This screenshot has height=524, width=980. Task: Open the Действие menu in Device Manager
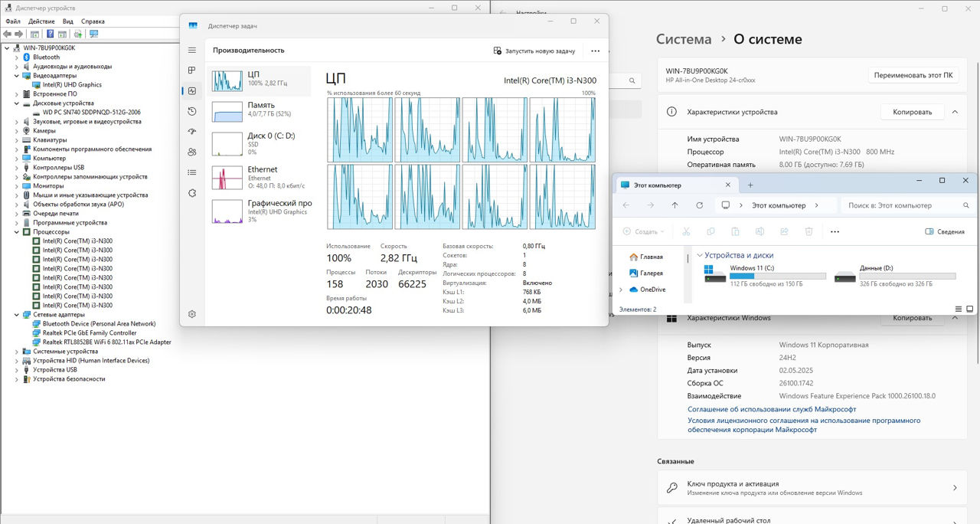41,21
